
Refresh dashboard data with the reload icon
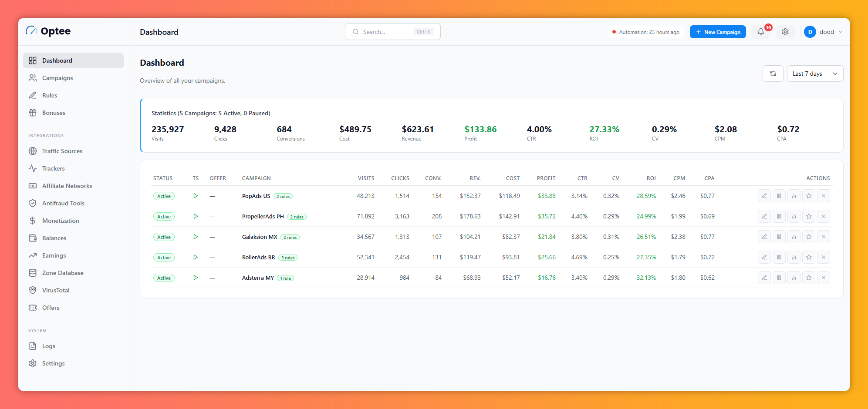(773, 74)
